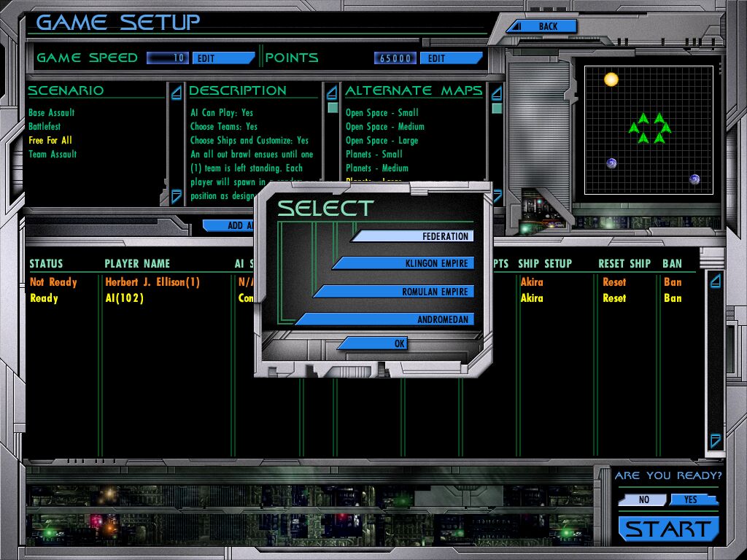Choose Planets - Small map

click(374, 155)
